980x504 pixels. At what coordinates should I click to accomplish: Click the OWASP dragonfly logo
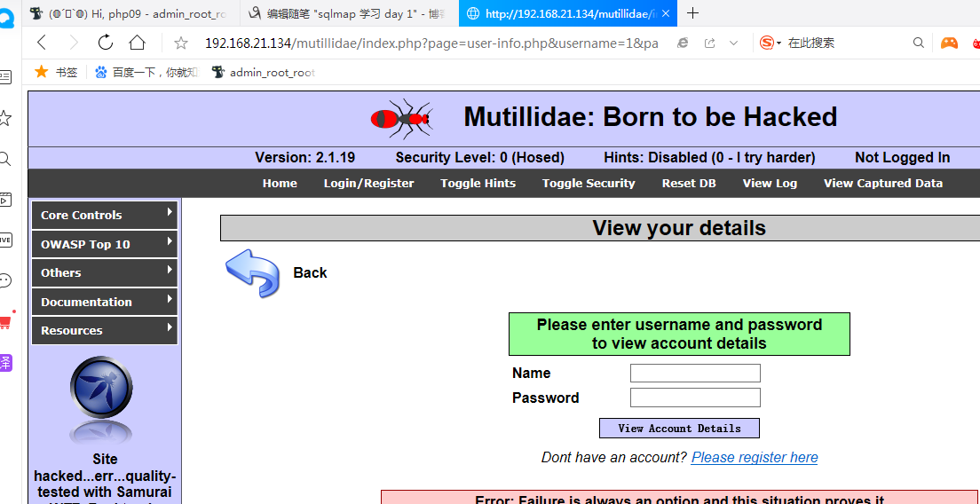pos(101,387)
